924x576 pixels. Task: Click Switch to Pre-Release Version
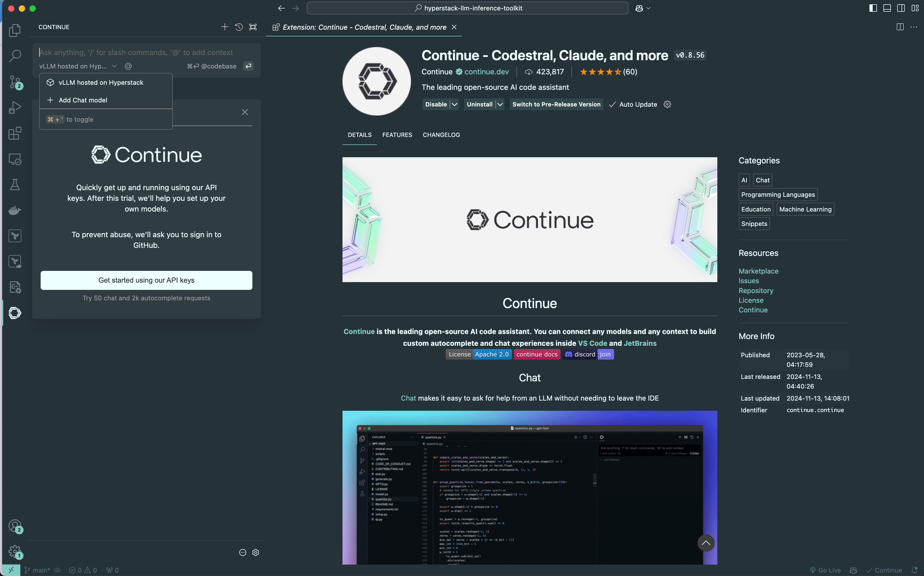pos(556,104)
